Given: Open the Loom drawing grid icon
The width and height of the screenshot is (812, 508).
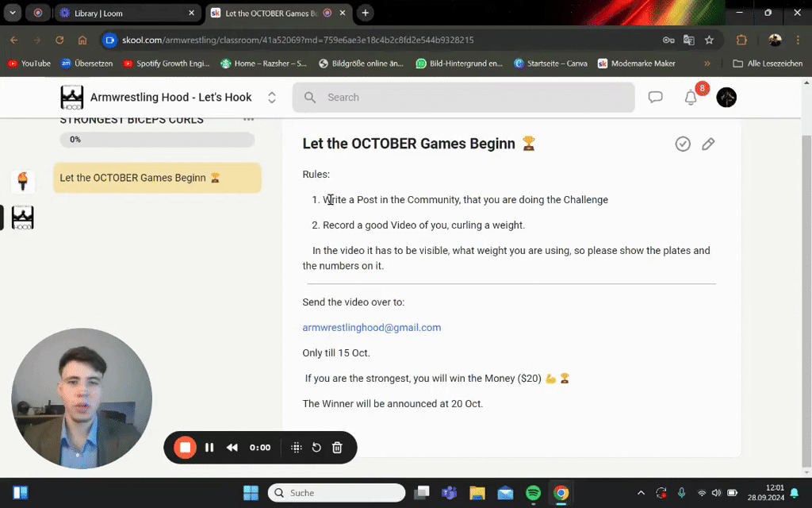Looking at the screenshot, I should pyautogui.click(x=297, y=448).
